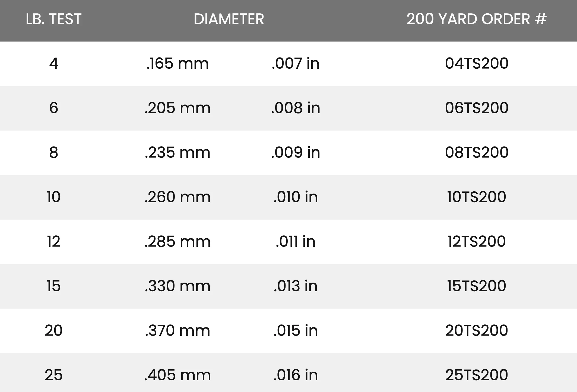
Task: Click the .165 mm diameter cell
Action: coord(177,64)
